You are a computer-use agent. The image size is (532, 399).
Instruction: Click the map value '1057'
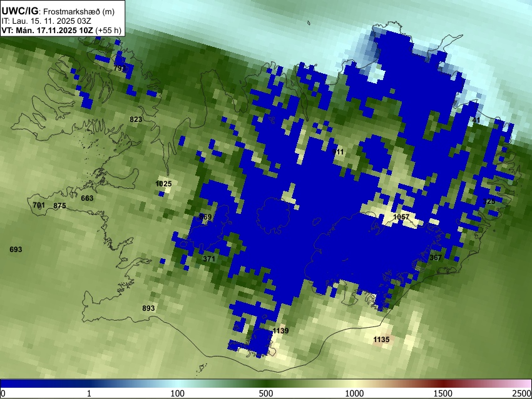pyautogui.click(x=401, y=216)
